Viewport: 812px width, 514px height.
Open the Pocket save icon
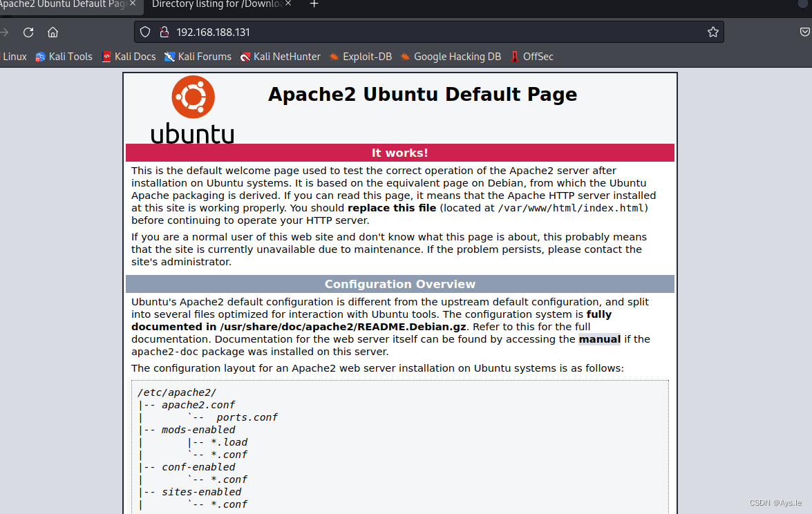[805, 32]
